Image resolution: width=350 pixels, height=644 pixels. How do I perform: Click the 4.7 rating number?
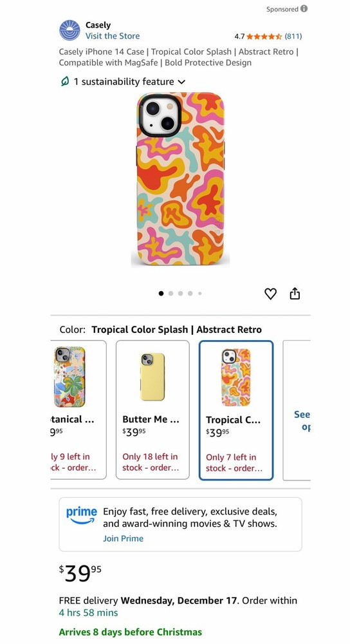point(239,37)
